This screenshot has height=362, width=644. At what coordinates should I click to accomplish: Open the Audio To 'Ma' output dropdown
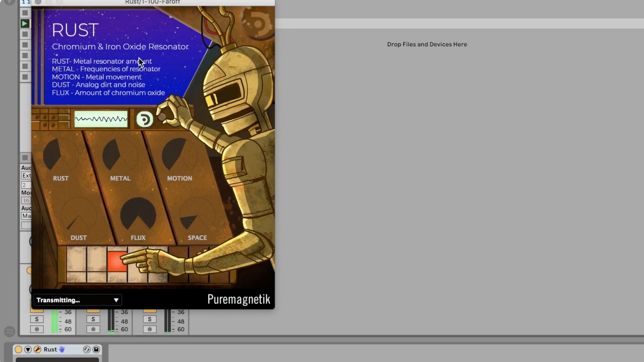[x=26, y=216]
